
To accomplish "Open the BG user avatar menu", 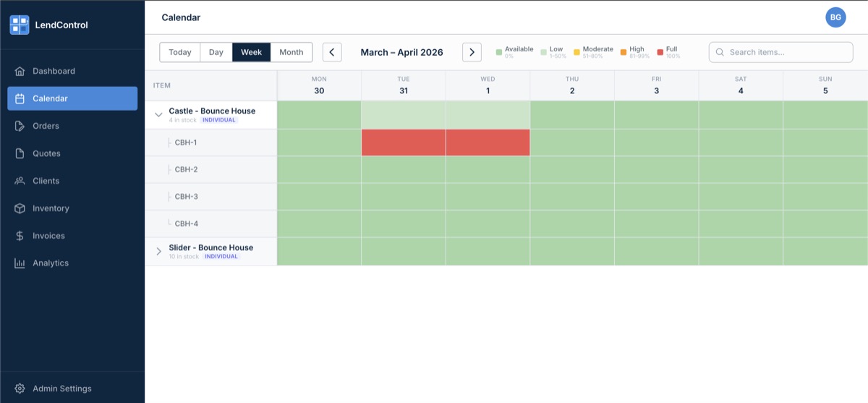I will [835, 17].
